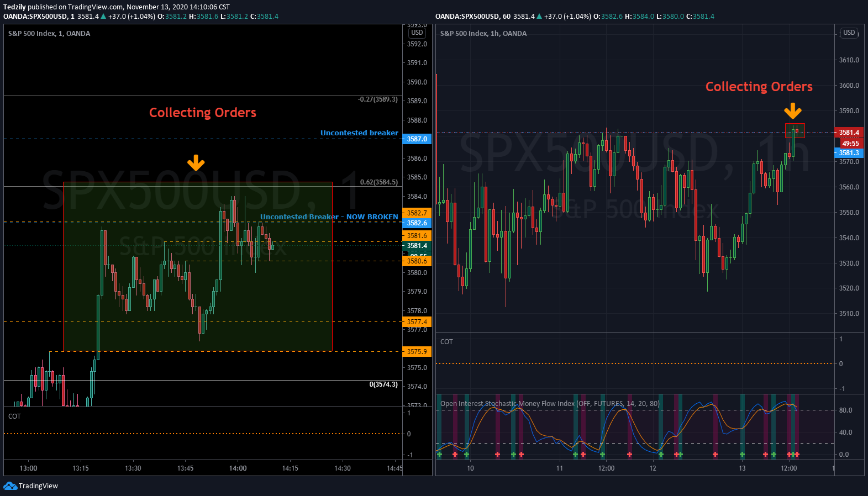Click the 40.0 level on the oscillator scale
868x496 pixels.
pos(845,432)
